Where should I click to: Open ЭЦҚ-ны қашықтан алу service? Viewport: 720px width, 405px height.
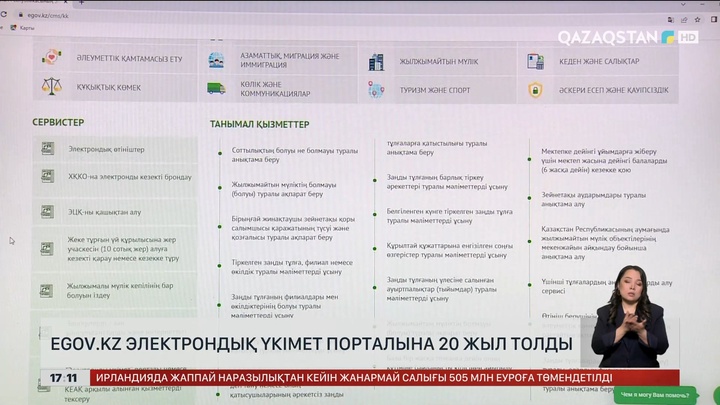105,212
